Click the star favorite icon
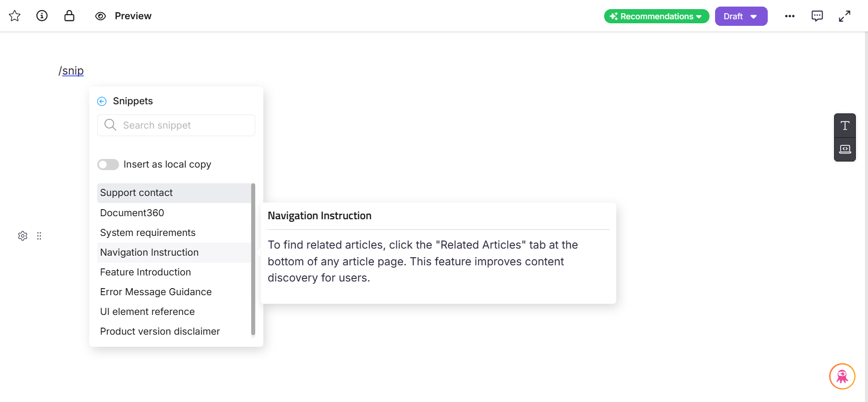The image size is (868, 402). coord(15,16)
